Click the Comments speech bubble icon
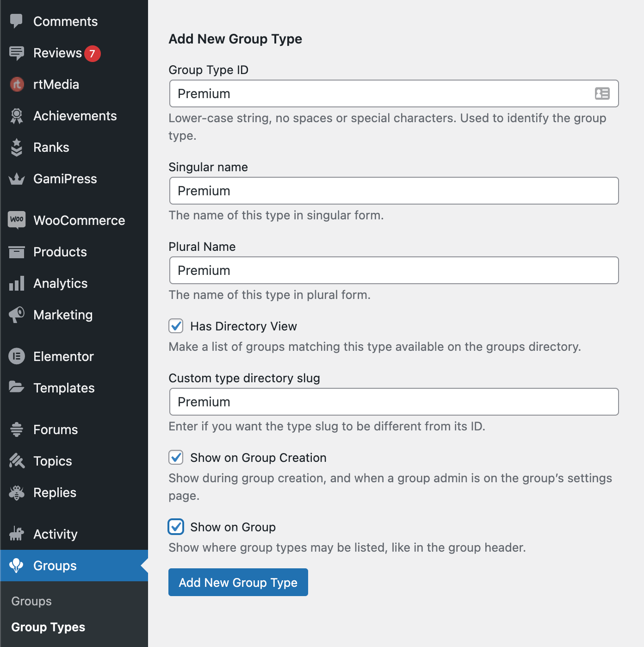 pos(17,21)
